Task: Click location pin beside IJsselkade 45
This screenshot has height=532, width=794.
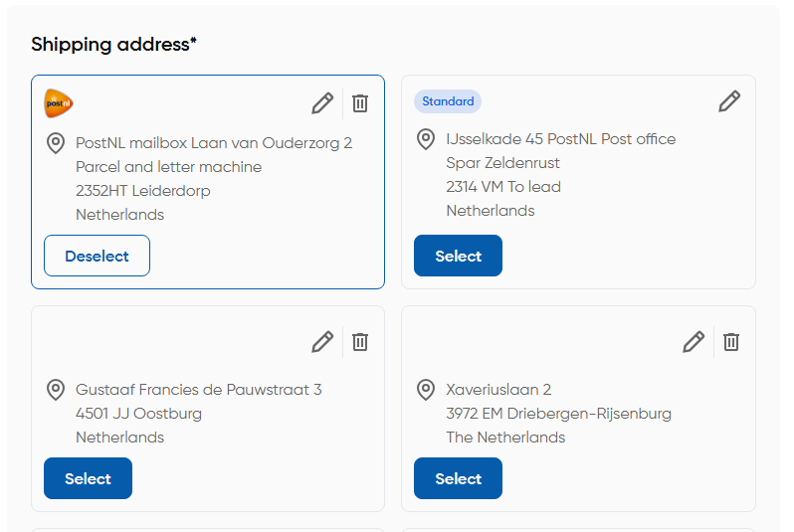Action: pyautogui.click(x=426, y=139)
